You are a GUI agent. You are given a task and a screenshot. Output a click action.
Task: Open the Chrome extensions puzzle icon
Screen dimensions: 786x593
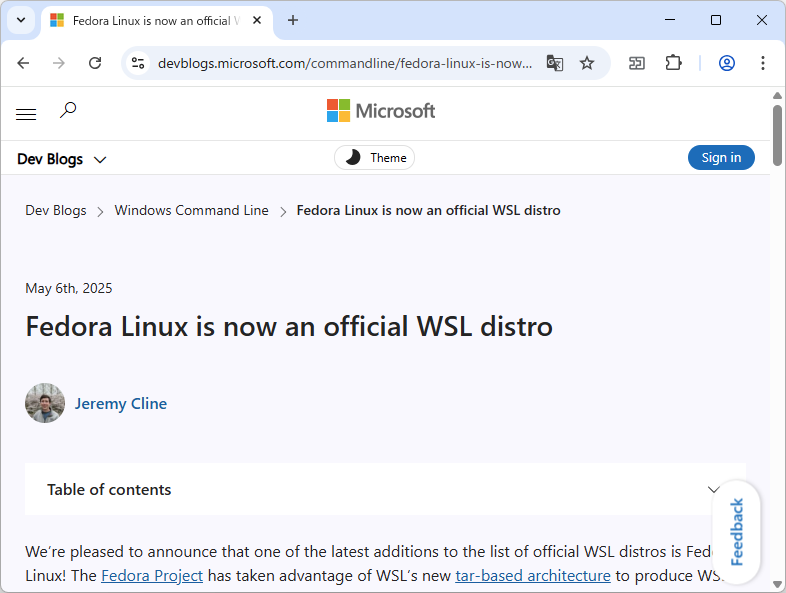coord(673,63)
